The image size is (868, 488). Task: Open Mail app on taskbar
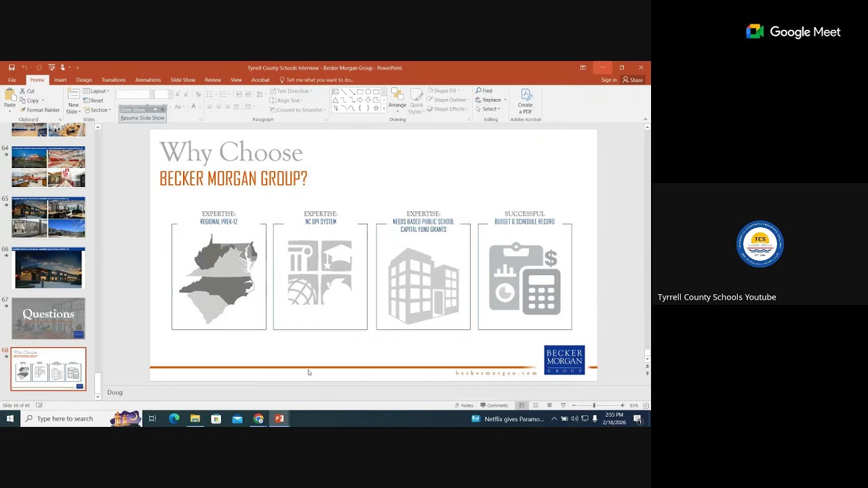237,419
